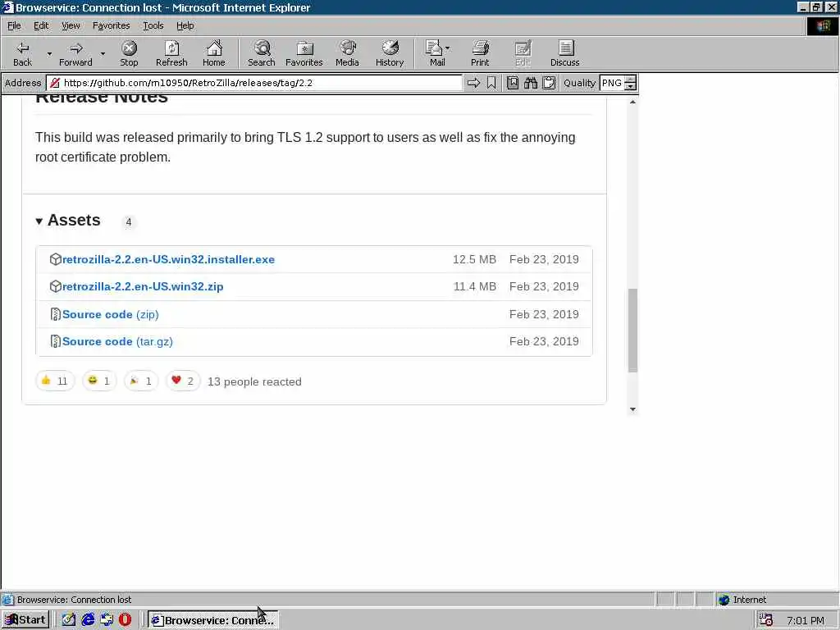Screen dimensions: 840x630
Task: Download retrozilla-2.2.en-US.win32.zip
Action: coord(143,286)
